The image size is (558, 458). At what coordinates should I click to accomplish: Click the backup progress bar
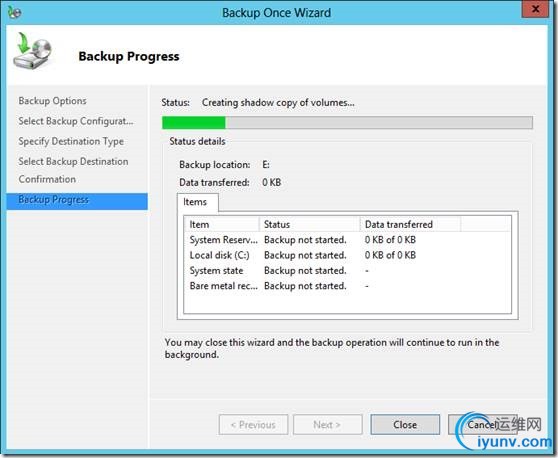(x=347, y=123)
